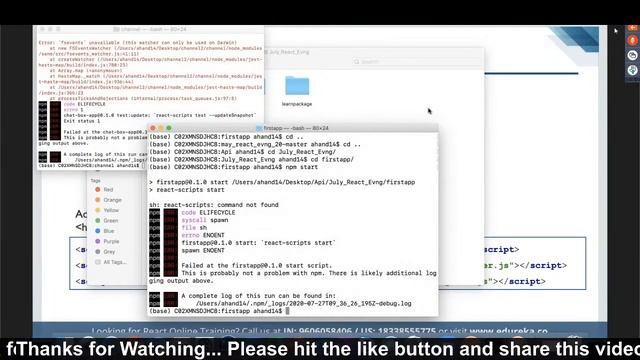Click the 'syscall spawn' line in firstapp terminal
Viewport: 640px width, 360px height.
(204, 220)
